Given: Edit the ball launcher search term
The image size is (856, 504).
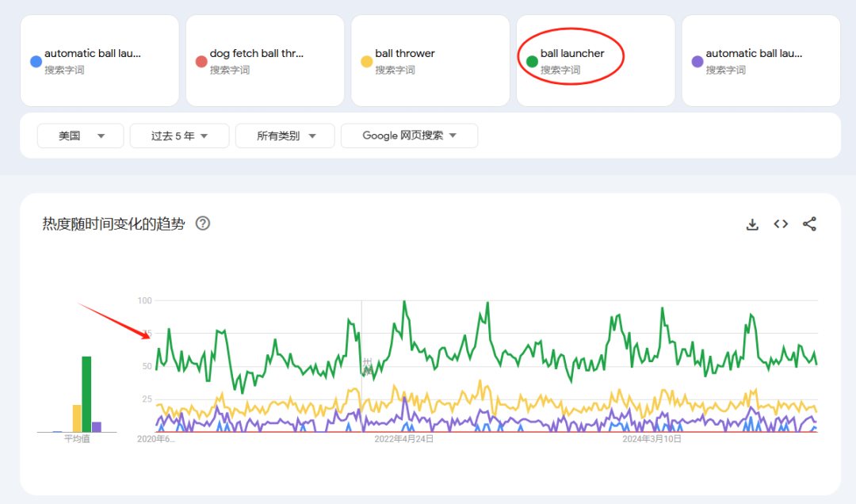Looking at the screenshot, I should click(x=572, y=54).
